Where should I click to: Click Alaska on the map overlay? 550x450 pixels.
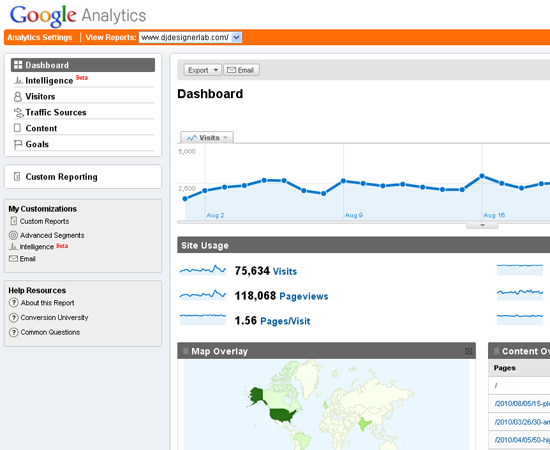[256, 395]
